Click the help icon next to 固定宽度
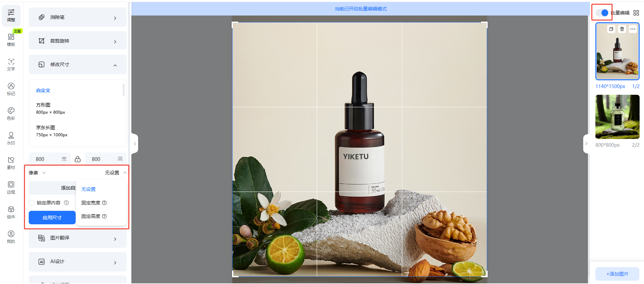The height and width of the screenshot is (284, 644). pyautogui.click(x=104, y=203)
